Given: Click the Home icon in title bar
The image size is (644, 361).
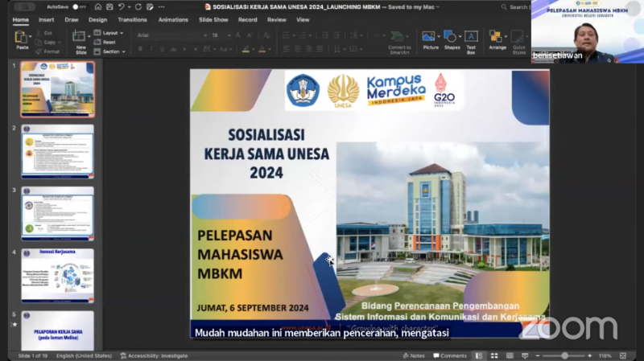Looking at the screenshot, I should click(x=98, y=7).
